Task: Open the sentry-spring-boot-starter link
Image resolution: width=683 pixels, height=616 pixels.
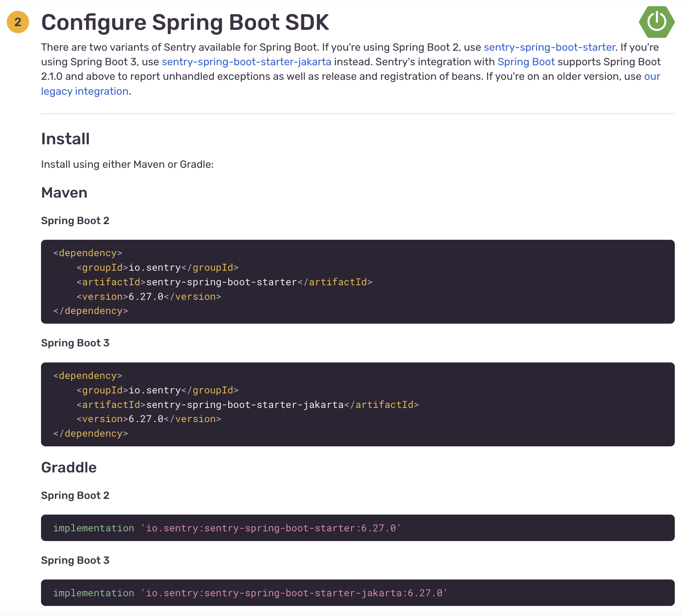Action: [549, 47]
